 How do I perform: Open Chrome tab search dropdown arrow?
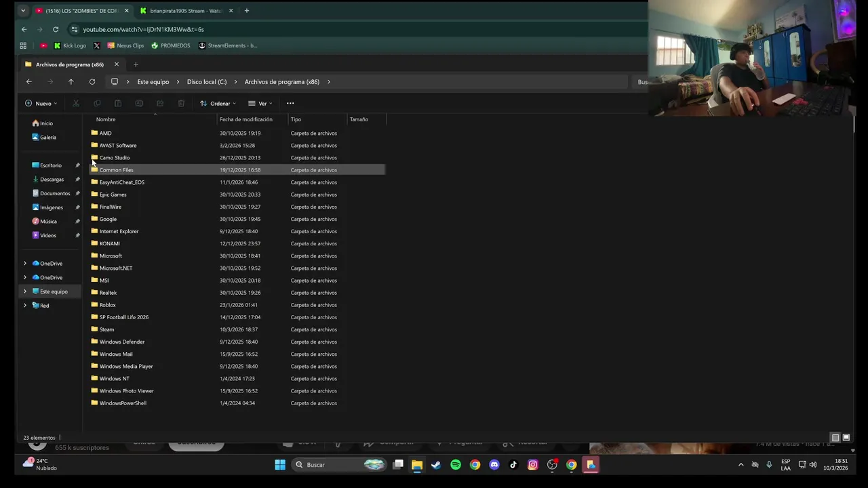click(22, 11)
